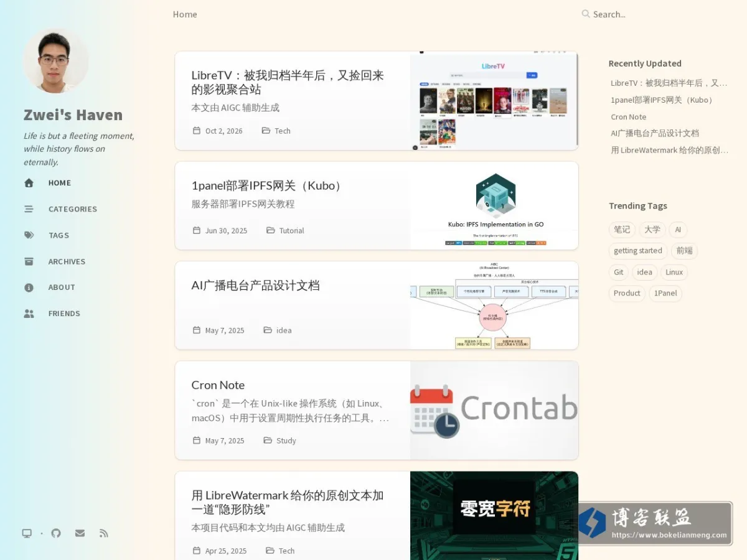Viewport: 747px width, 560px height.
Task: Click the 服务器部署IPFS网关教程 description
Action: pos(243,204)
